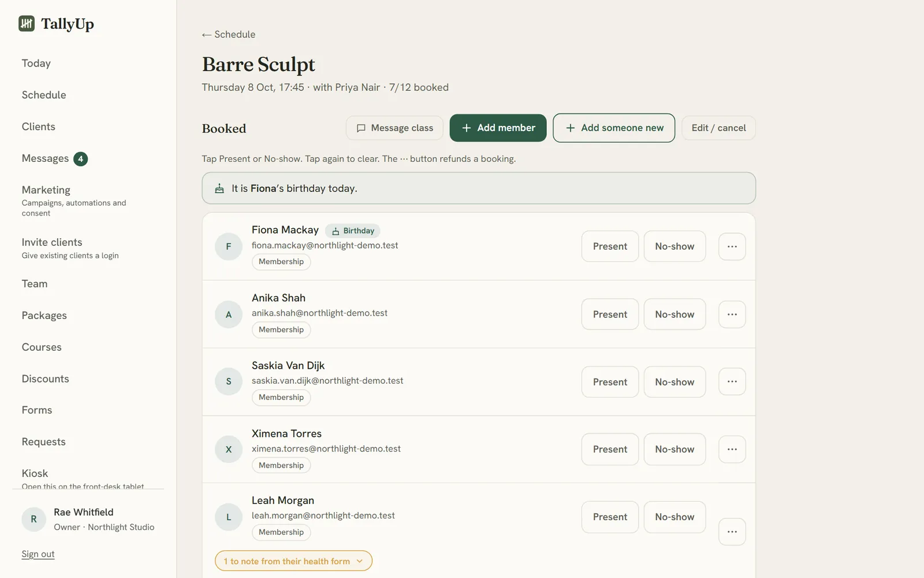Click Add someone new button
The width and height of the screenshot is (924, 578).
pos(614,128)
